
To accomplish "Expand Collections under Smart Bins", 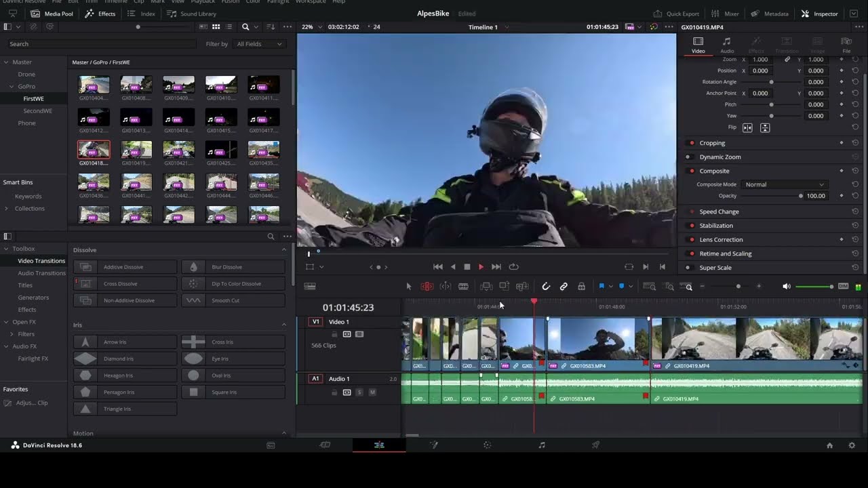I will 6,209.
